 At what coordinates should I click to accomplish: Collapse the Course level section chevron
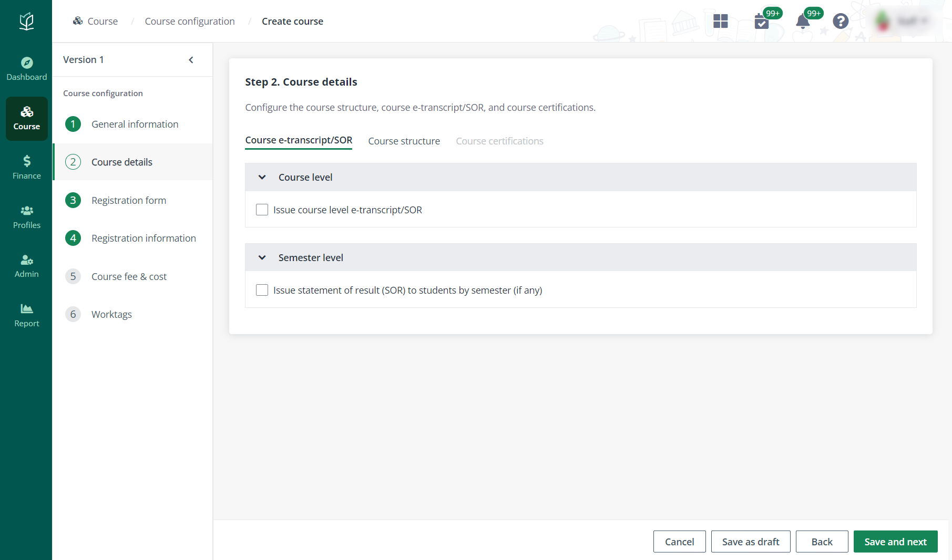[262, 178]
